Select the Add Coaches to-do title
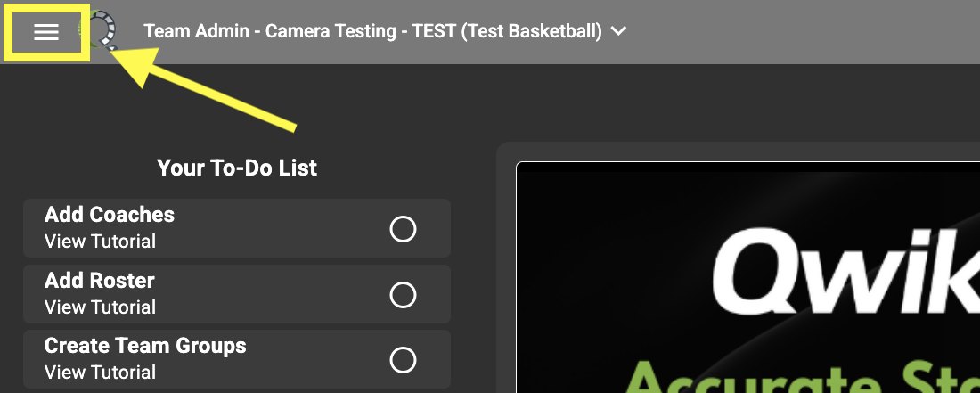980x393 pixels. click(110, 215)
